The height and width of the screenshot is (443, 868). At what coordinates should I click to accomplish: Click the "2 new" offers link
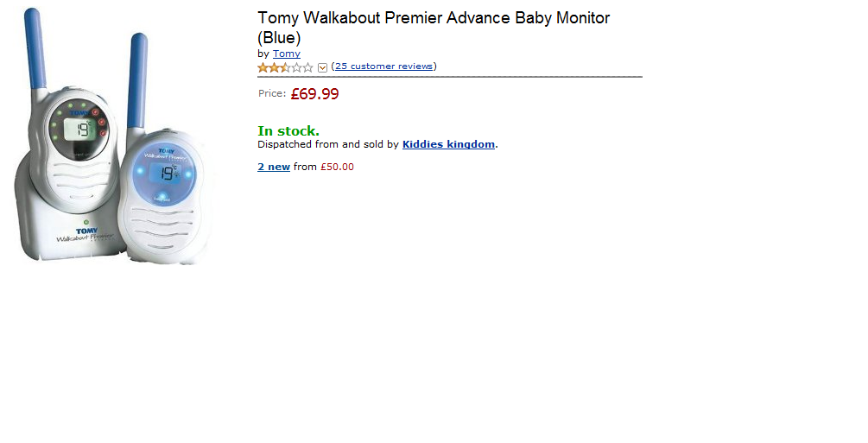click(x=274, y=167)
